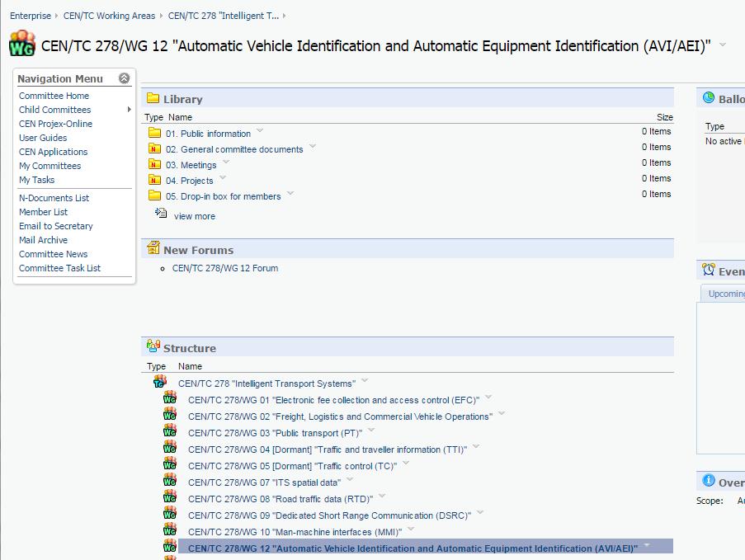745x560 pixels.
Task: Open the Email to Secretary link
Action: [55, 226]
